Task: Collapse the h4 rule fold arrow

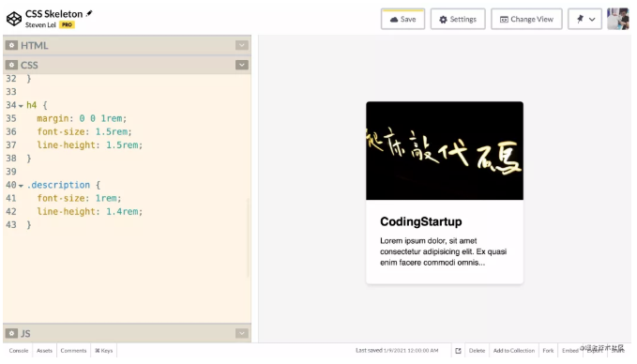Action: coord(21,106)
